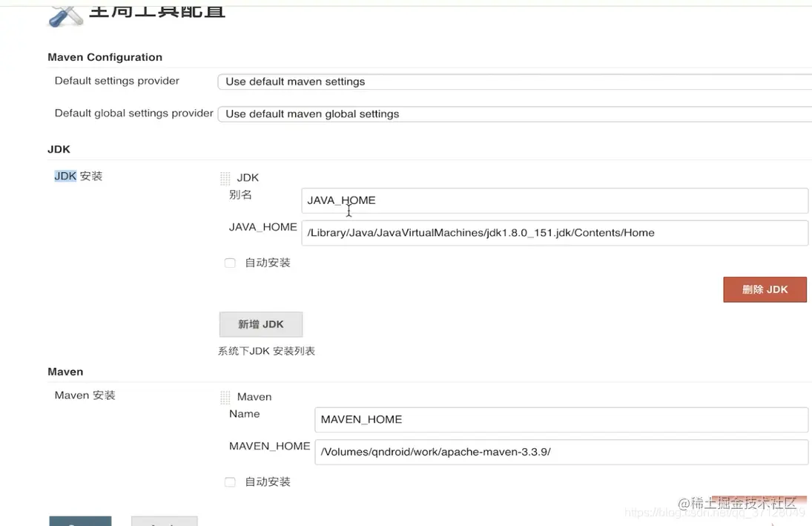Click the Save button at the bottom

pyautogui.click(x=80, y=522)
